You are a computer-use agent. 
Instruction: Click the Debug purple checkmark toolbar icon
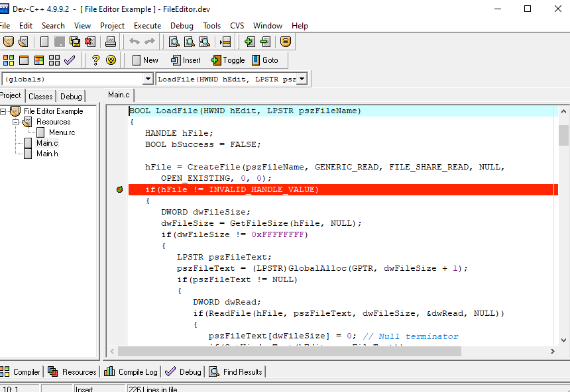click(x=70, y=60)
